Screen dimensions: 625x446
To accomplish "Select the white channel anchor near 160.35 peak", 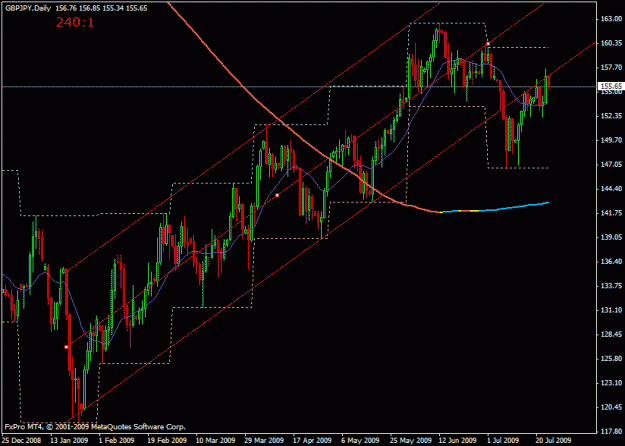I will [x=487, y=43].
